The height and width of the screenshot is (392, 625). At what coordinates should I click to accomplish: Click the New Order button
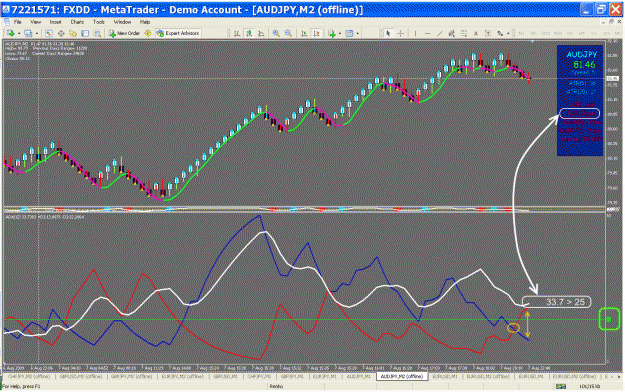point(124,33)
